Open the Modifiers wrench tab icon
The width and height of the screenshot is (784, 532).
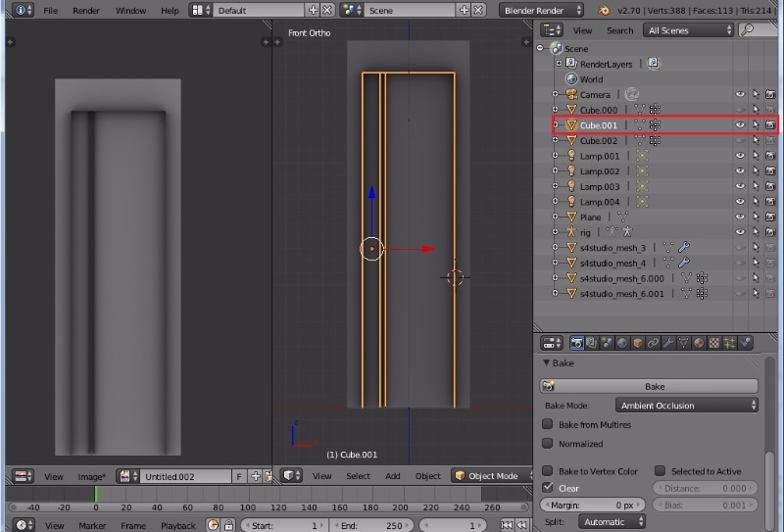coord(668,343)
